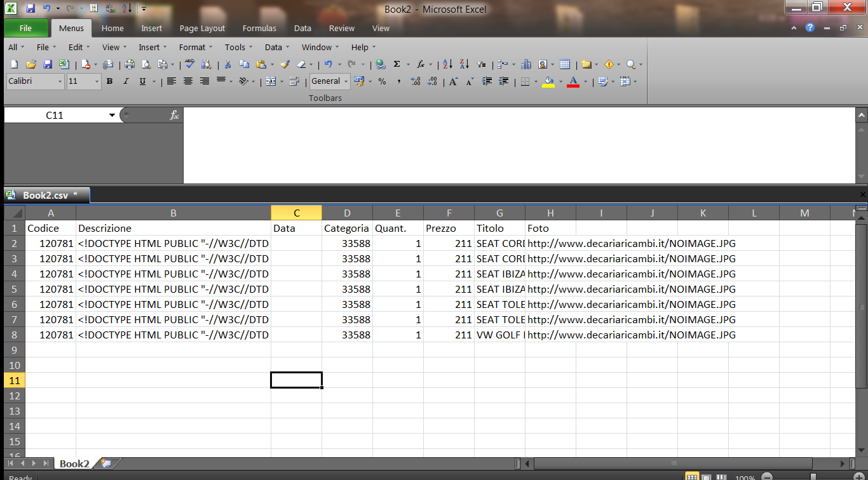Open Excel Help question mark icon
Viewport: 868px width, 480px height.
tap(810, 28)
